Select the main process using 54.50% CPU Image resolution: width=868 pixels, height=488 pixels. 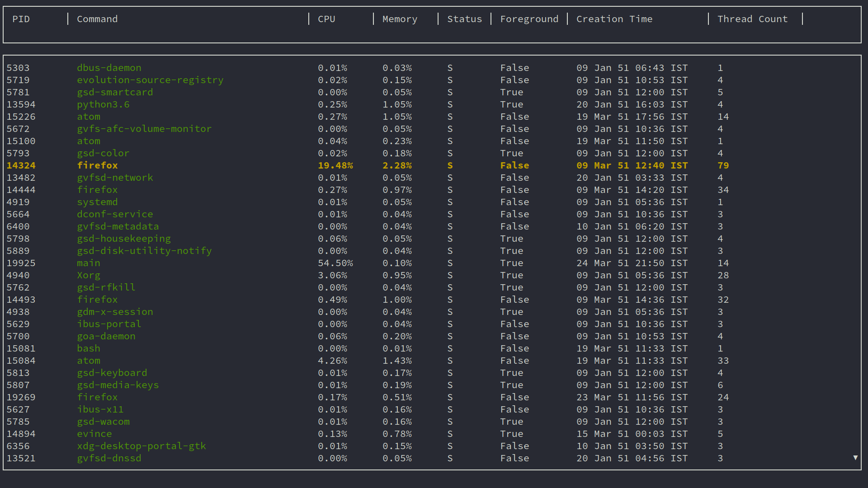89,263
